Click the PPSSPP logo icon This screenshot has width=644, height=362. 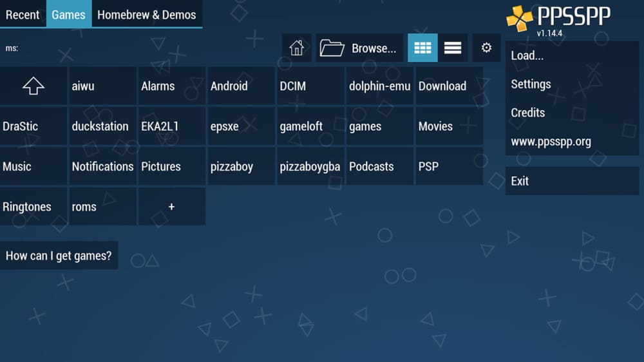(519, 18)
